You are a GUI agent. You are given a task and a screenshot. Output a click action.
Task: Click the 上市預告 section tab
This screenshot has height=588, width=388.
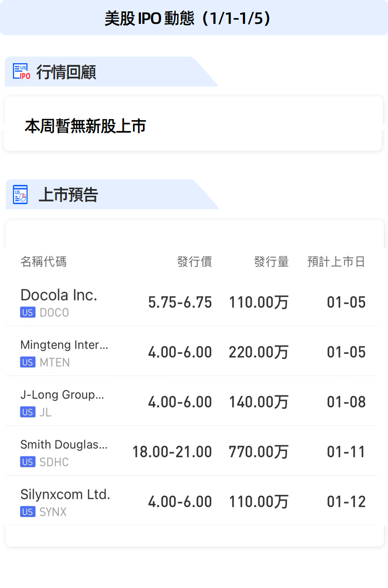point(68,195)
